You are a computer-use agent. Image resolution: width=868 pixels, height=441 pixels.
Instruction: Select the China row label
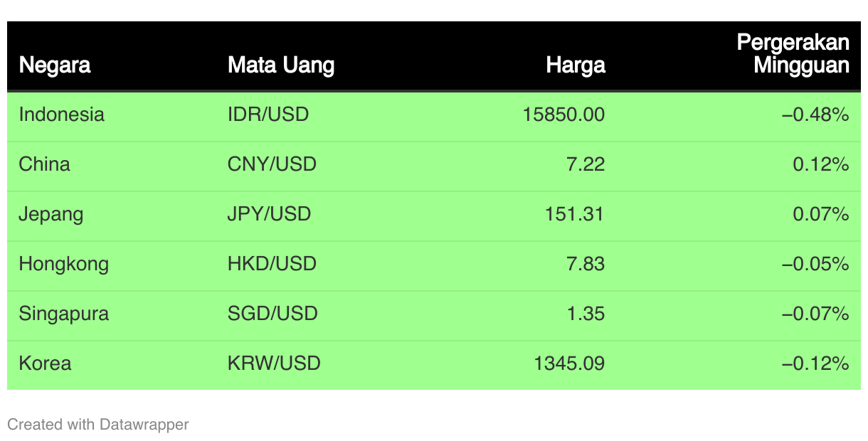(x=45, y=164)
